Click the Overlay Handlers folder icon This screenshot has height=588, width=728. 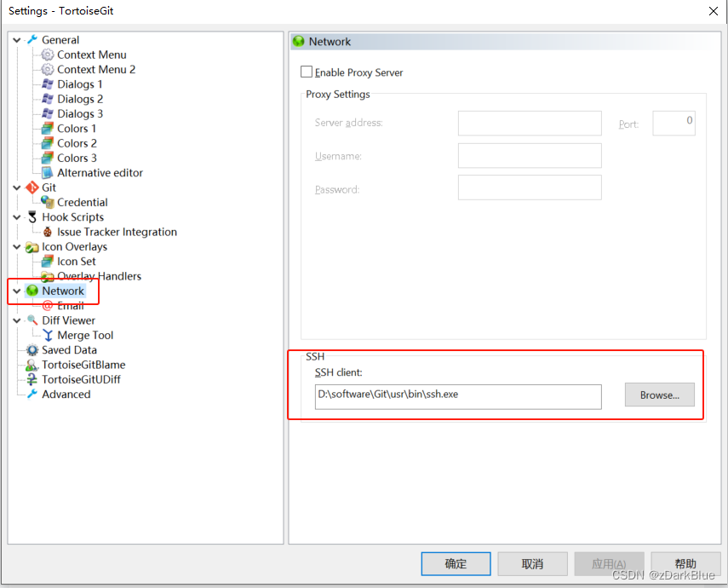click(48, 277)
